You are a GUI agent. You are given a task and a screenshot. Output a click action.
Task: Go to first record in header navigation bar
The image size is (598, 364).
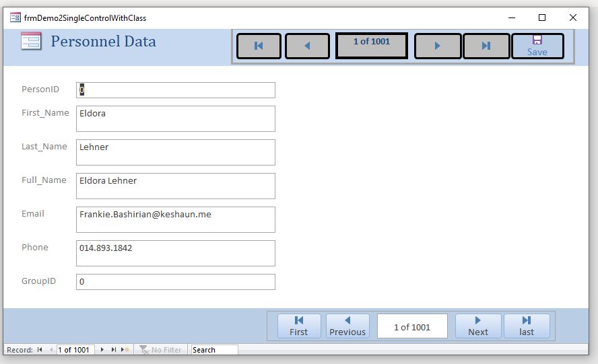(259, 46)
